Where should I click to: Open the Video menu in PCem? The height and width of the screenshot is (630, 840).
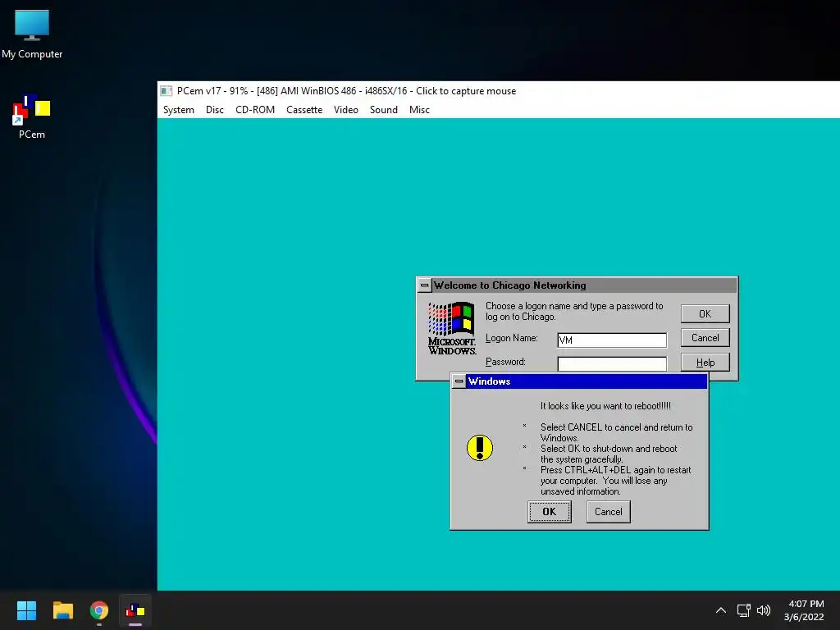[x=346, y=110]
